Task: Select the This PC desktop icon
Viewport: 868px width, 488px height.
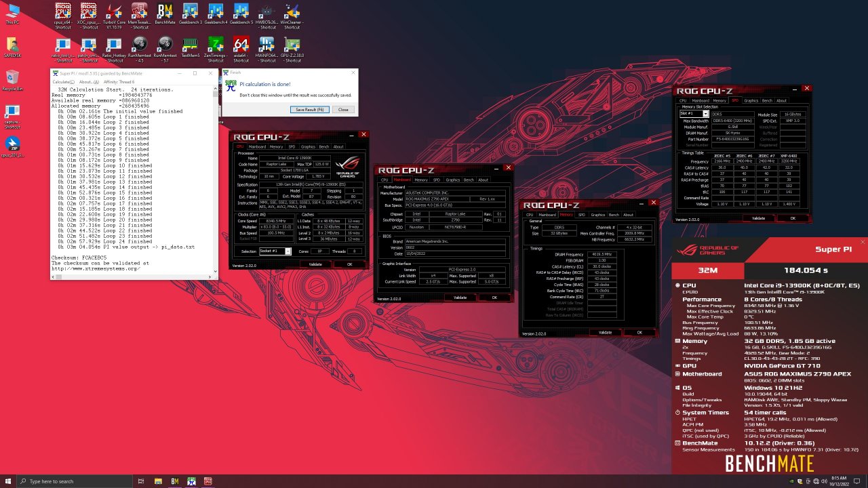Action: coord(12,15)
